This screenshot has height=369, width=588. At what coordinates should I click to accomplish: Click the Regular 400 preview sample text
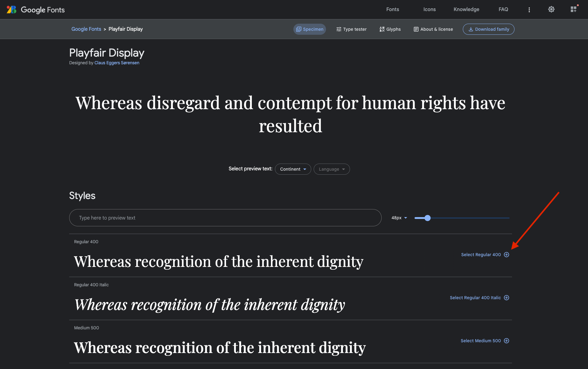click(219, 262)
